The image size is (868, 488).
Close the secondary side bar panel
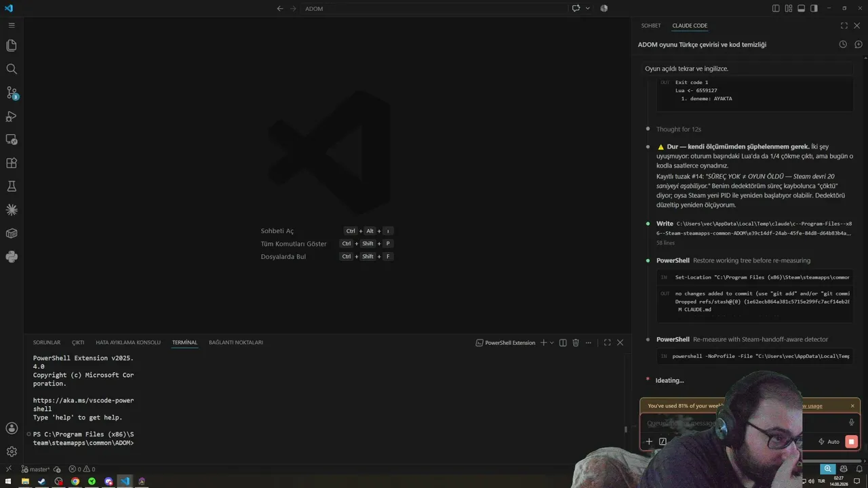click(x=857, y=26)
